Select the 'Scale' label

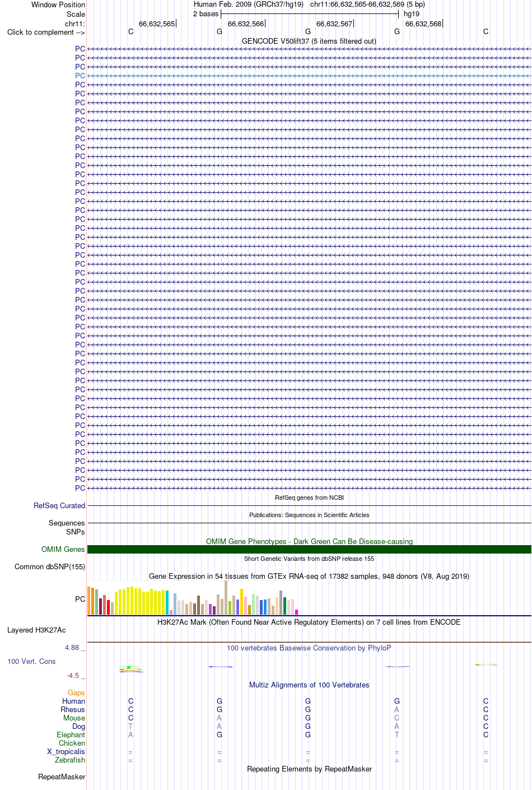(76, 14)
